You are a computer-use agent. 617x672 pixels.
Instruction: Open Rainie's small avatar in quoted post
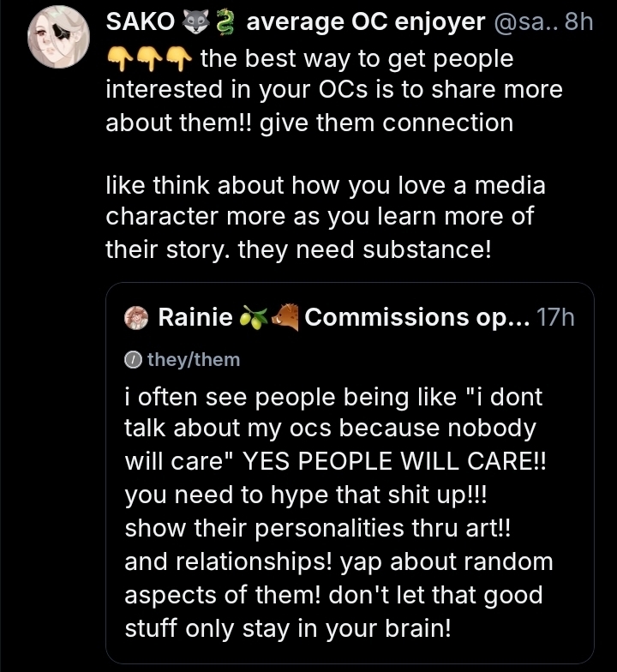pos(140,318)
